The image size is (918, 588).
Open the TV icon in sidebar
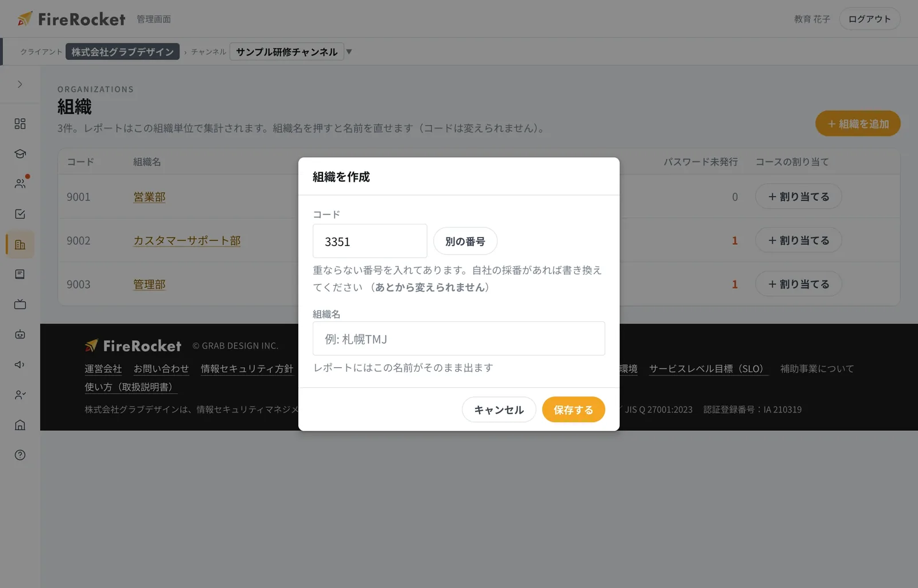pos(20,304)
